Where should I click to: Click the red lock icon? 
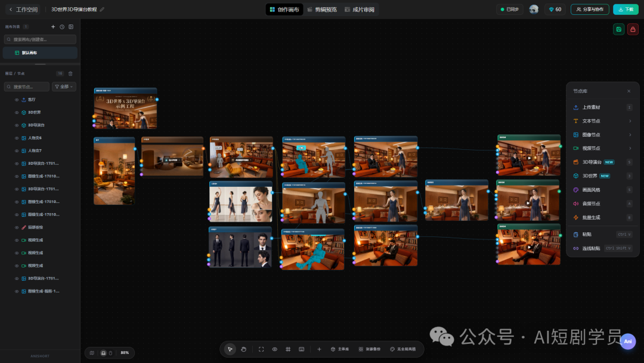[x=633, y=29]
